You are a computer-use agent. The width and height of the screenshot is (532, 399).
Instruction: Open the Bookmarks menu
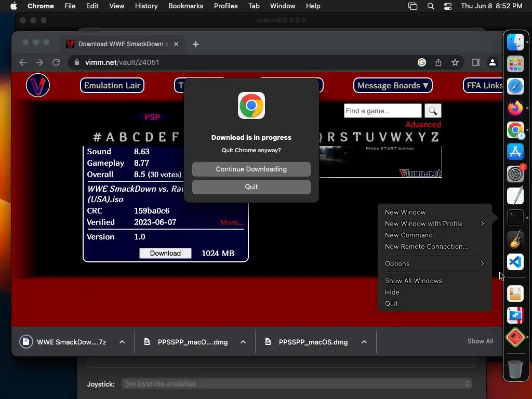[185, 6]
